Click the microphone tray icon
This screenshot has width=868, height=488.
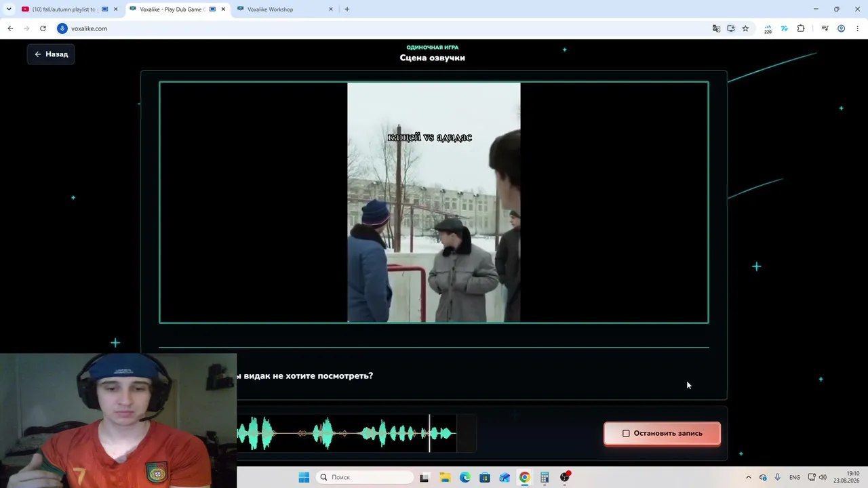tap(777, 477)
